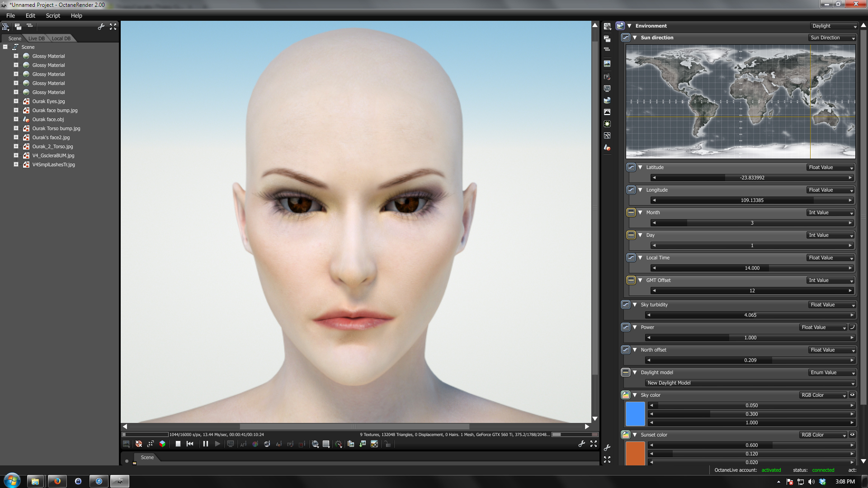Click the sun icon in the vertical toolbar
868x488 pixels.
[x=607, y=124]
